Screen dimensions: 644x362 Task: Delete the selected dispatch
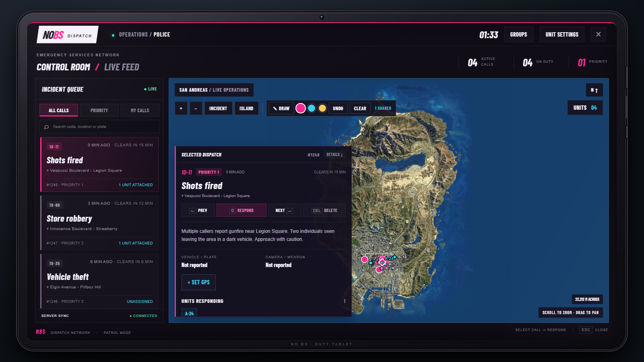click(324, 210)
